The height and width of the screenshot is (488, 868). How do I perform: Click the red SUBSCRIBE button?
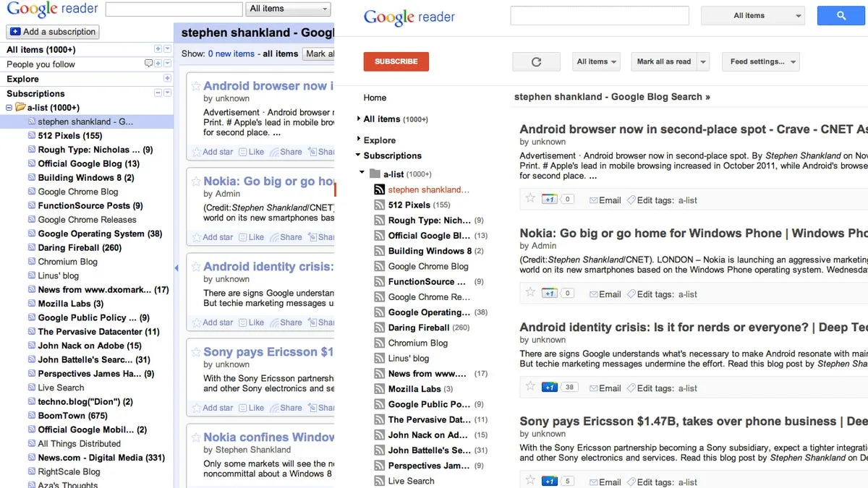[396, 61]
